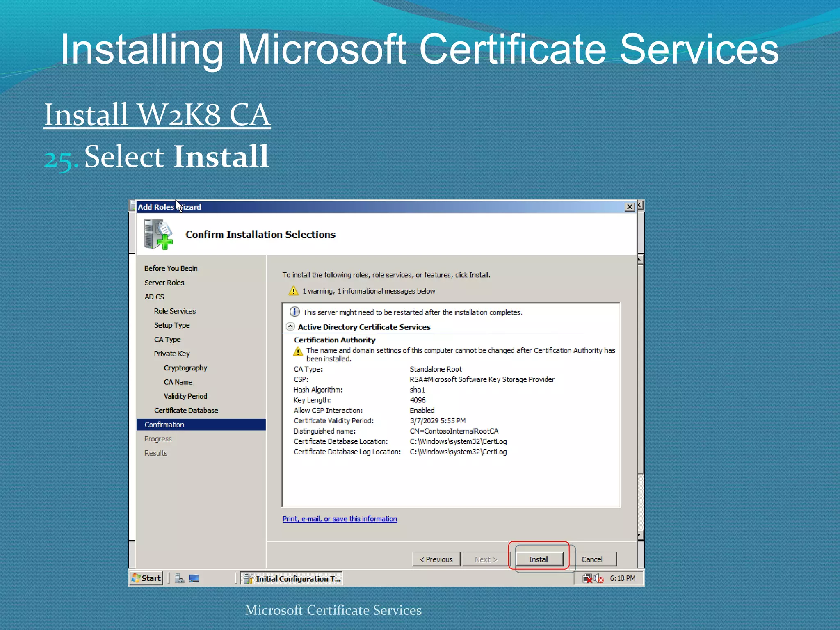Click the show desktop quick launch icon
Viewport: 840px width, 630px height.
(194, 578)
